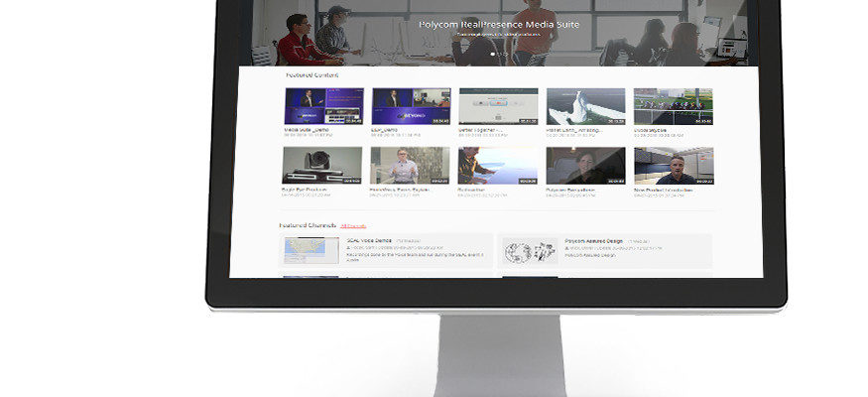Click the Polycom RealPresence Media Suite banner title
The image size is (868, 397).
click(x=499, y=25)
